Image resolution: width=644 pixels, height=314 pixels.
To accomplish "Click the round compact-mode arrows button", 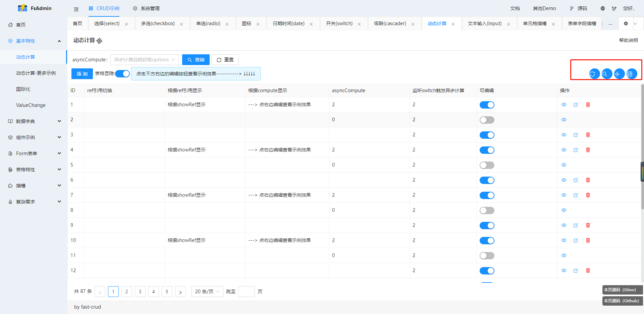I will 619,74.
